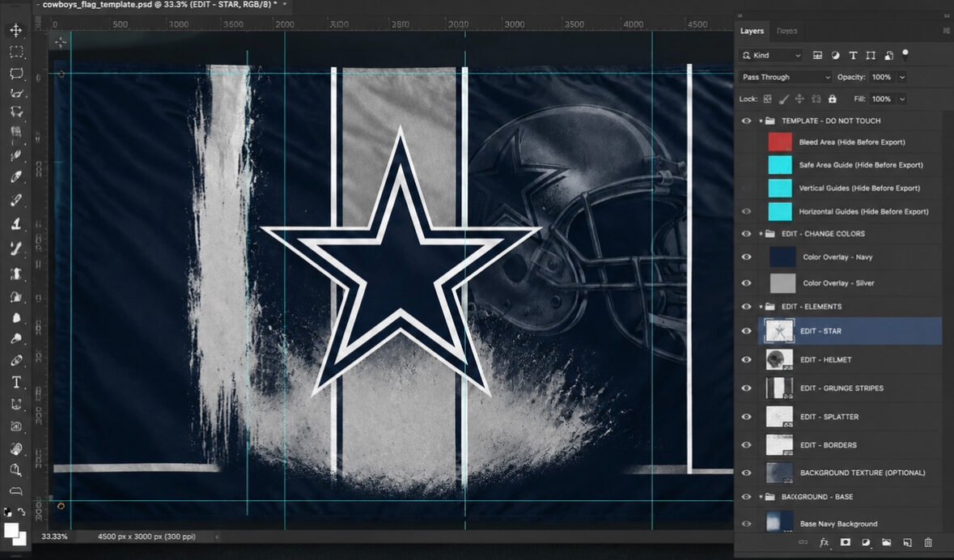Lock all with padlock icon
This screenshot has height=560, width=954.
833,99
